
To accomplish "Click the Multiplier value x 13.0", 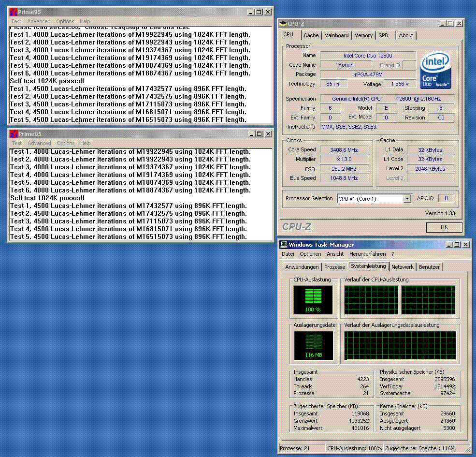I will [x=344, y=159].
